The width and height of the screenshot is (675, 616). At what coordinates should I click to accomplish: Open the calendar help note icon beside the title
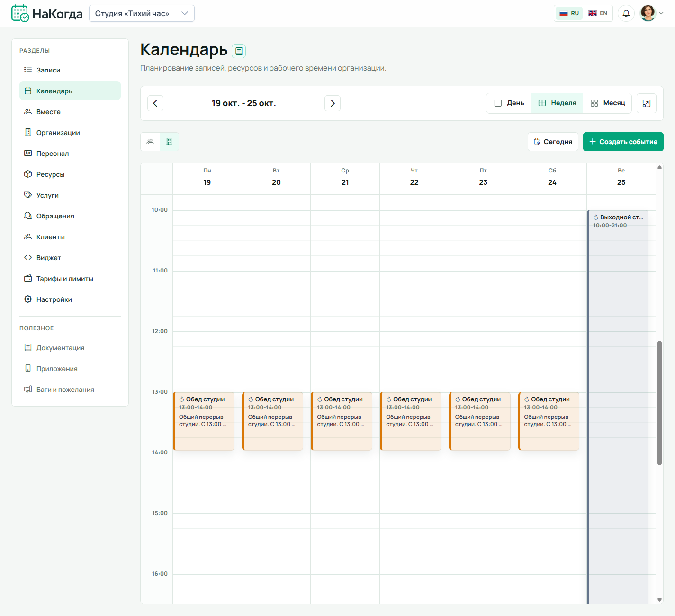pos(239,51)
